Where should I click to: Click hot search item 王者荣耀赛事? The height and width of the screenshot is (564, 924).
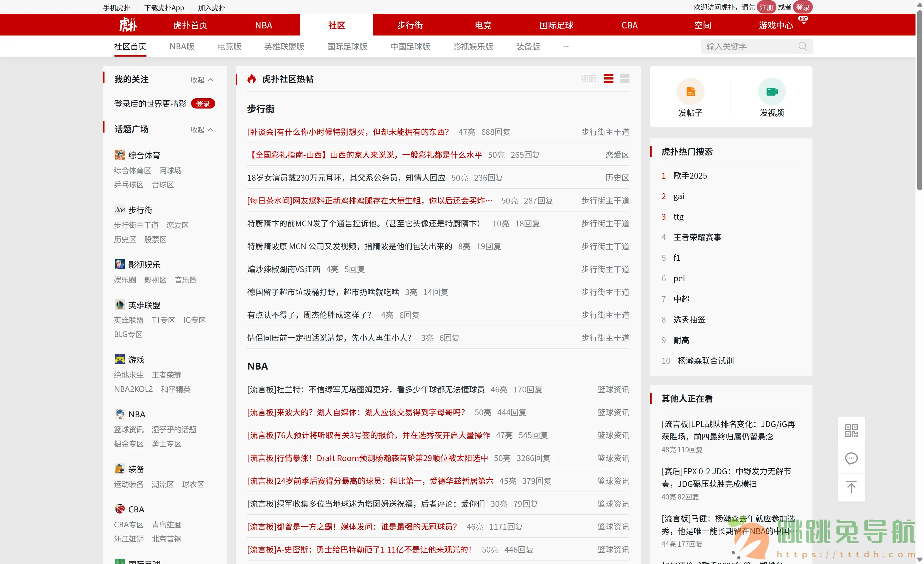tap(697, 237)
